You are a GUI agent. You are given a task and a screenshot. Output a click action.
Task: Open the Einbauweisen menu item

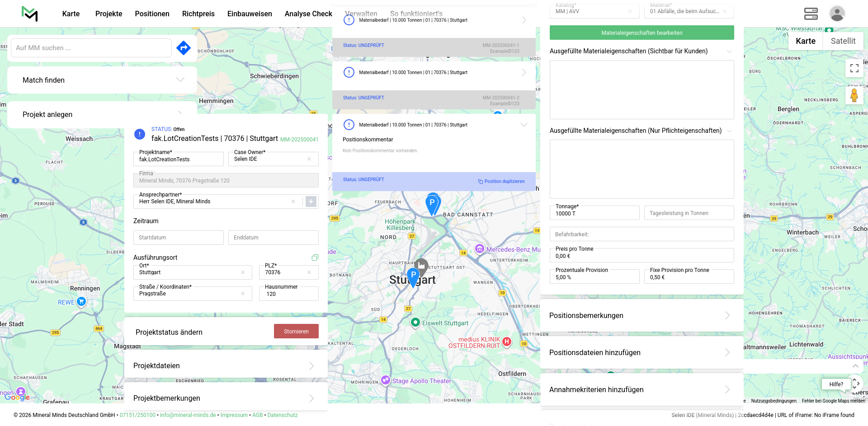coord(250,14)
